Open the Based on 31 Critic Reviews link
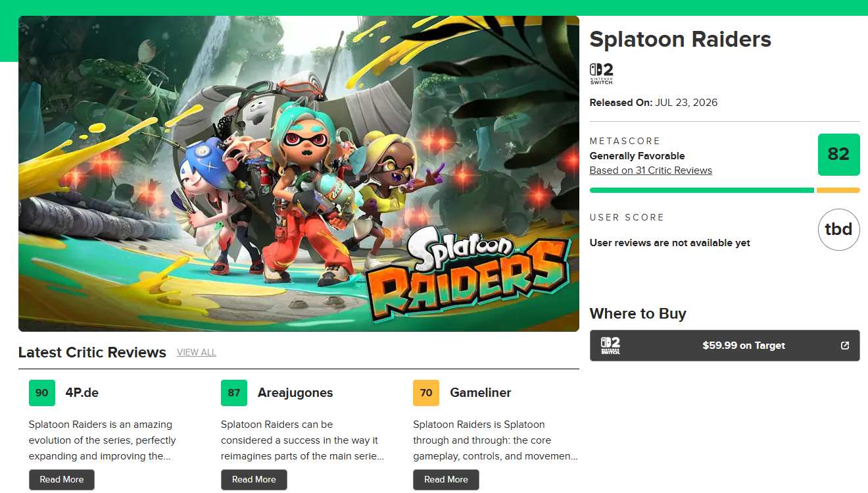 (651, 170)
